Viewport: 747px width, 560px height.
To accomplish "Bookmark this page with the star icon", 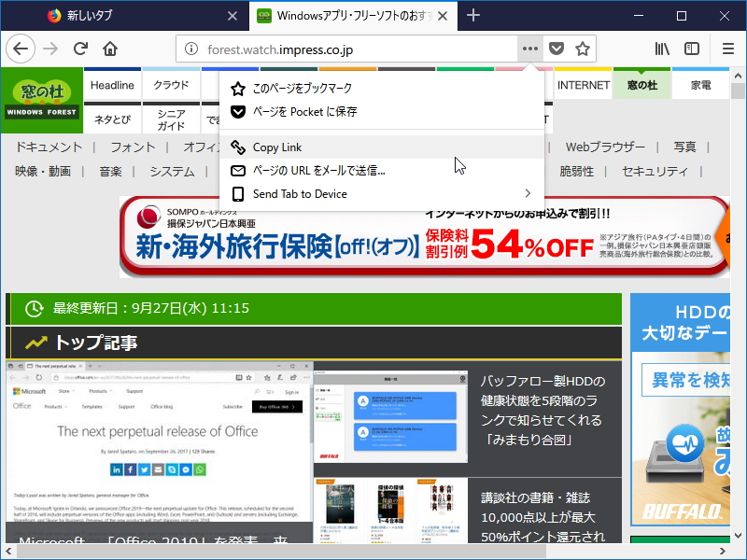I will point(581,49).
